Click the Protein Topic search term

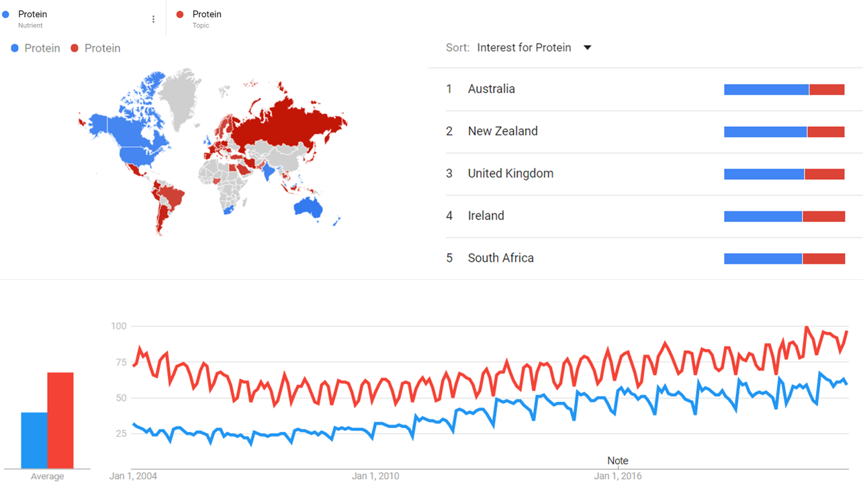206,14
